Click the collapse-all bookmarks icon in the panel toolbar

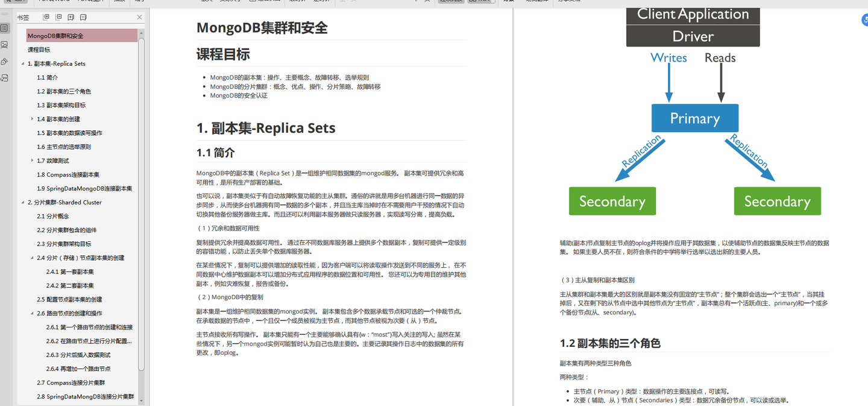[58, 17]
